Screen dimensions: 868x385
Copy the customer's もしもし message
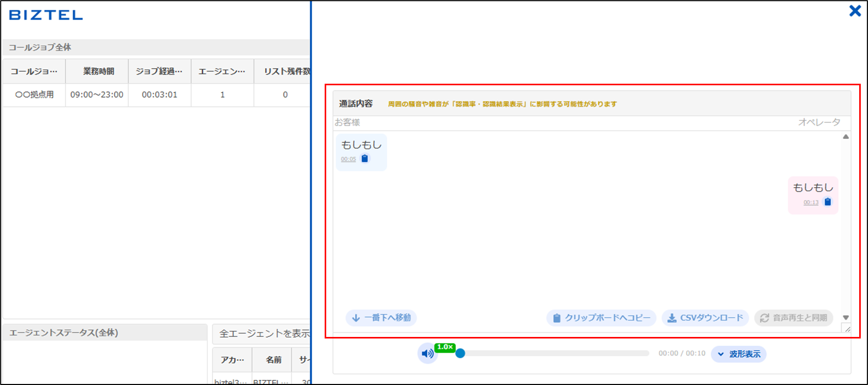pos(365,159)
